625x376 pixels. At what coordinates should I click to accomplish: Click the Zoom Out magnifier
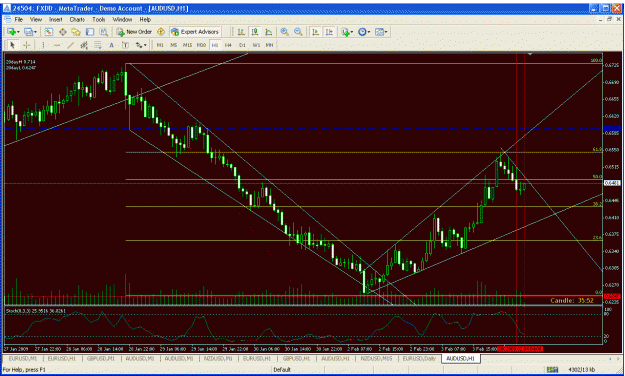298,32
